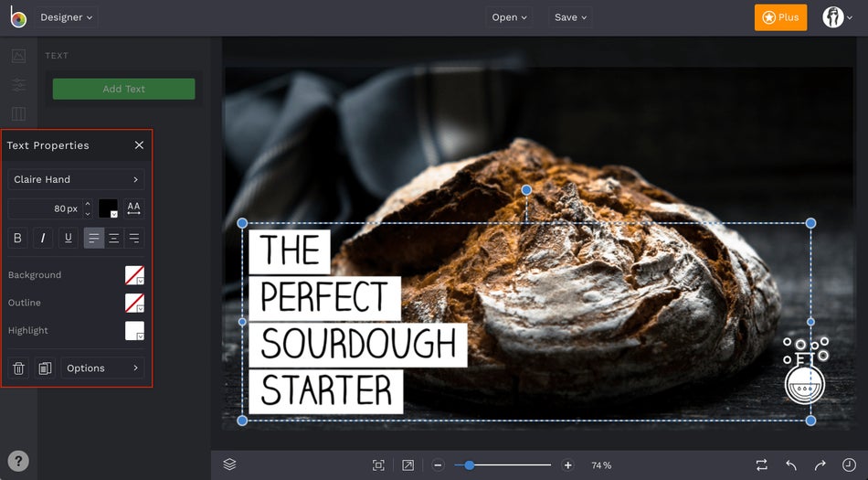The height and width of the screenshot is (480, 868).
Task: Click the 74 % zoom value
Action: (x=601, y=465)
